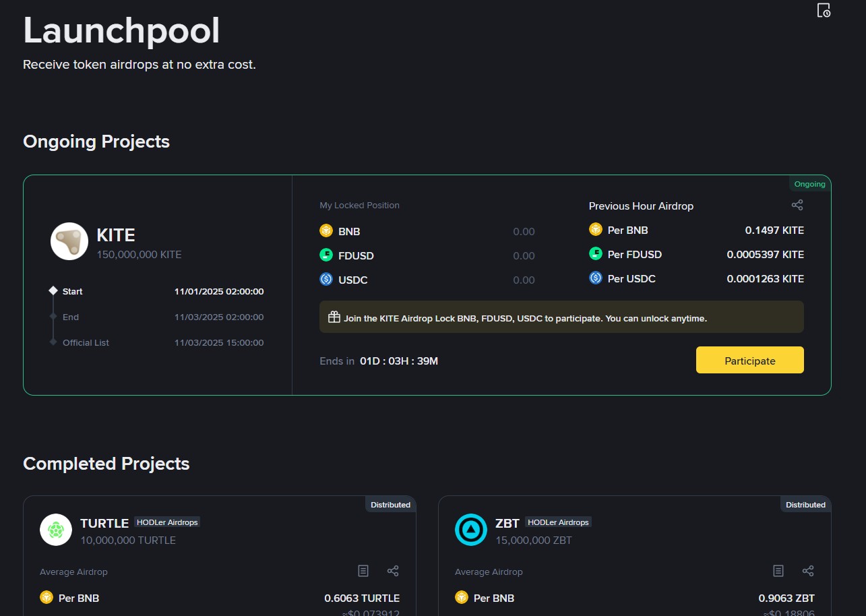Click the KITE project name
Viewport: 866px width, 616px height.
click(x=116, y=235)
